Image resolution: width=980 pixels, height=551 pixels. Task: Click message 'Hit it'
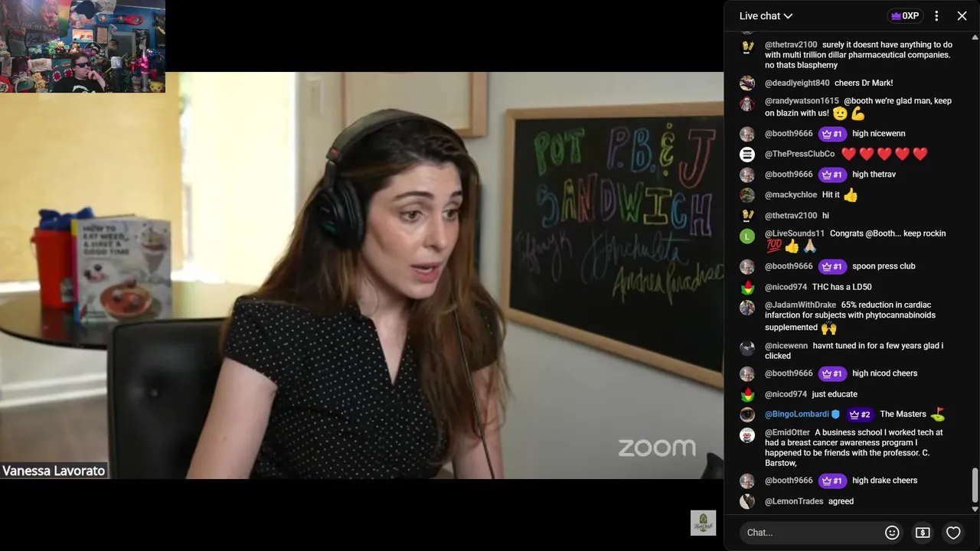click(x=831, y=195)
